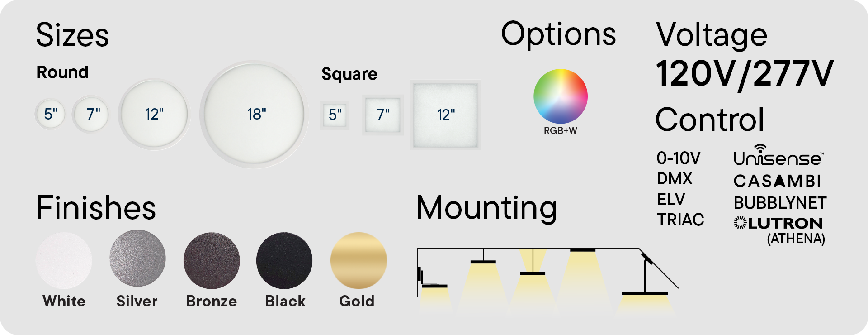The image size is (868, 335).
Task: Click the Casambi control logo
Action: [777, 181]
